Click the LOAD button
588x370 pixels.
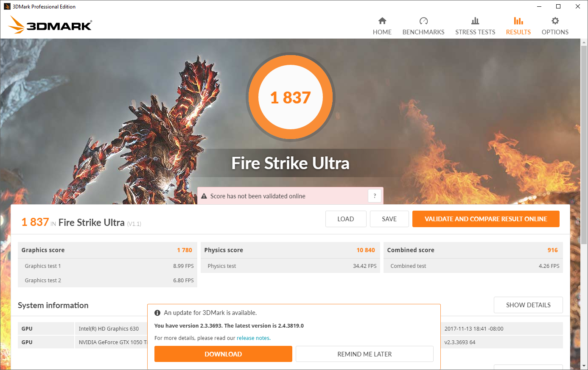346,219
